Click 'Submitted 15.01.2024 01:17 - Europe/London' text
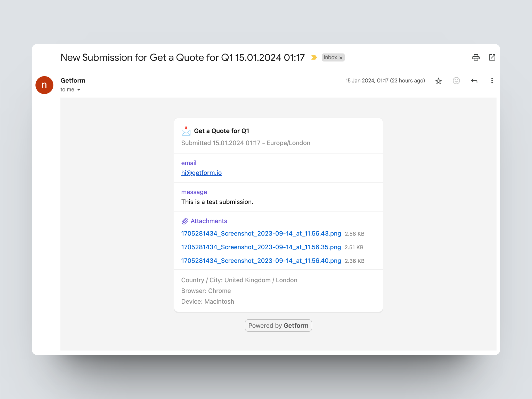Viewport: 532px width, 399px height. [x=245, y=143]
